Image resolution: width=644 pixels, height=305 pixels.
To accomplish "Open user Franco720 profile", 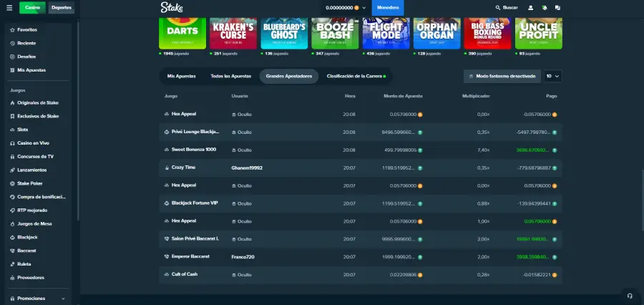I will (x=243, y=257).
